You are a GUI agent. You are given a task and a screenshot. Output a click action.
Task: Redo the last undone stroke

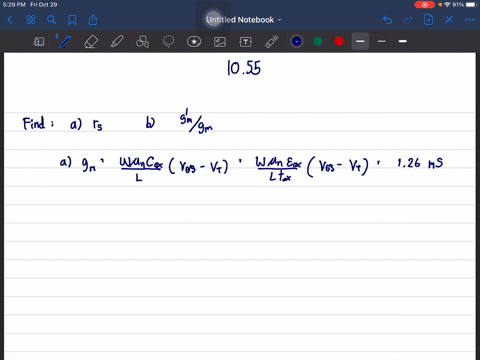pyautogui.click(x=408, y=20)
